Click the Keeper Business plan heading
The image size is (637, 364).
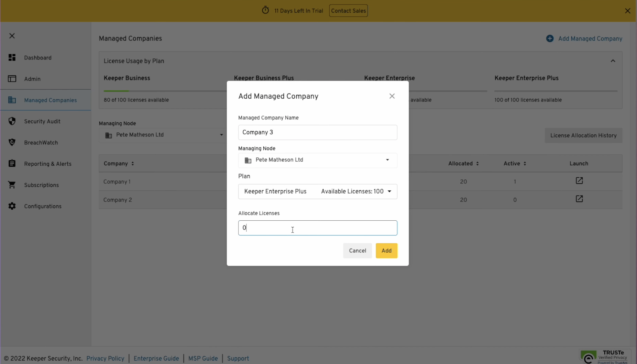coord(127,78)
